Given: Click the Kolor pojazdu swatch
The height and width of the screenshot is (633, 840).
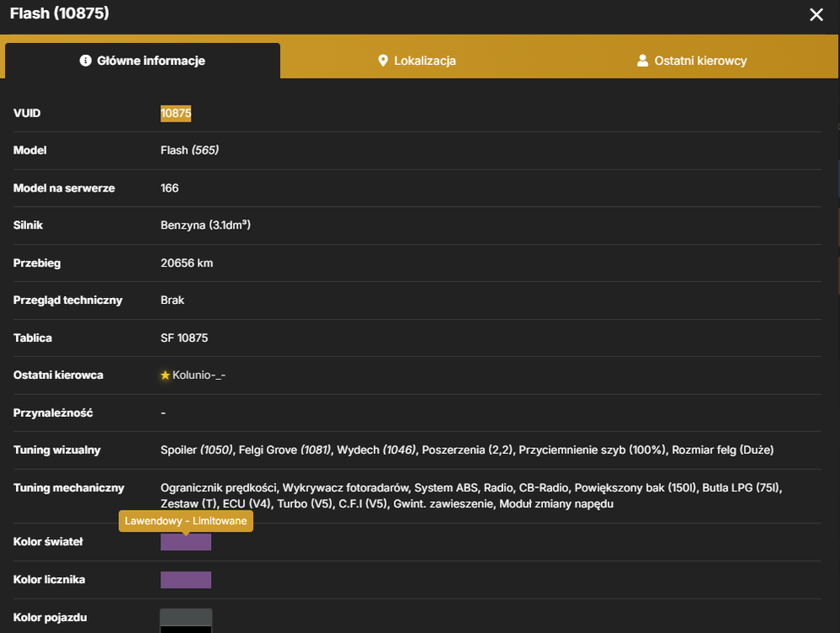Looking at the screenshot, I should point(186,620).
